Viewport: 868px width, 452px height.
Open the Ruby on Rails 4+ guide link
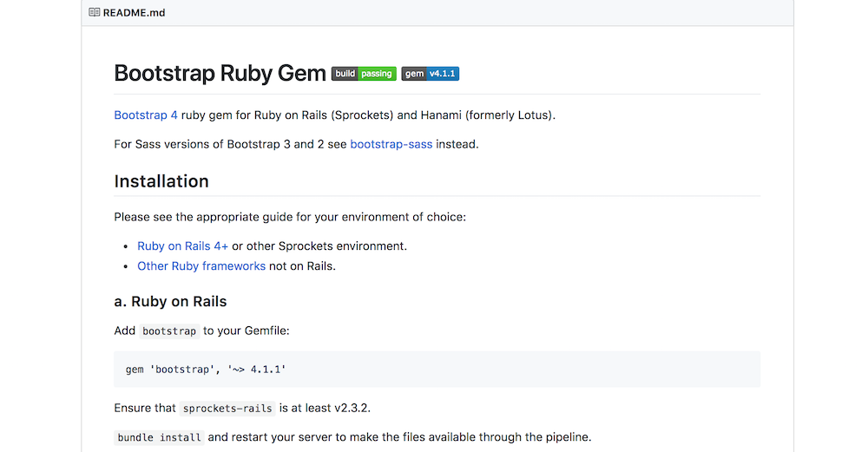182,246
